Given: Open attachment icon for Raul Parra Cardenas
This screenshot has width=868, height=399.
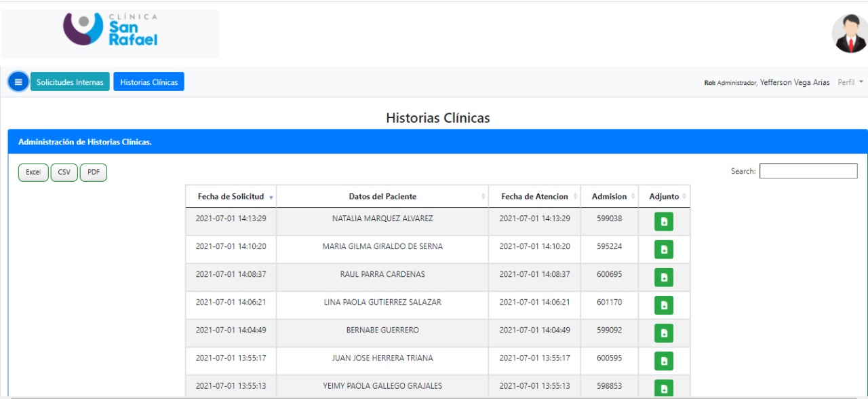Looking at the screenshot, I should [x=664, y=278].
